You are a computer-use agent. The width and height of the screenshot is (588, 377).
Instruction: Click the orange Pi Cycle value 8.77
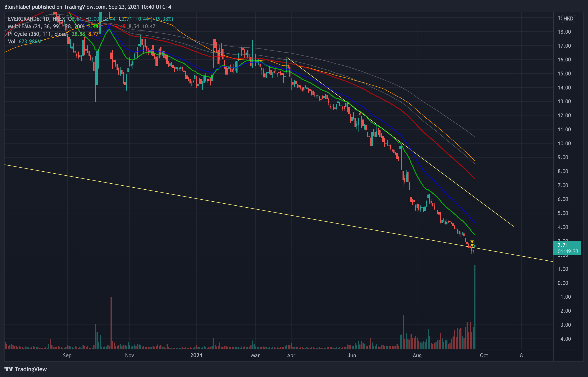(93, 34)
